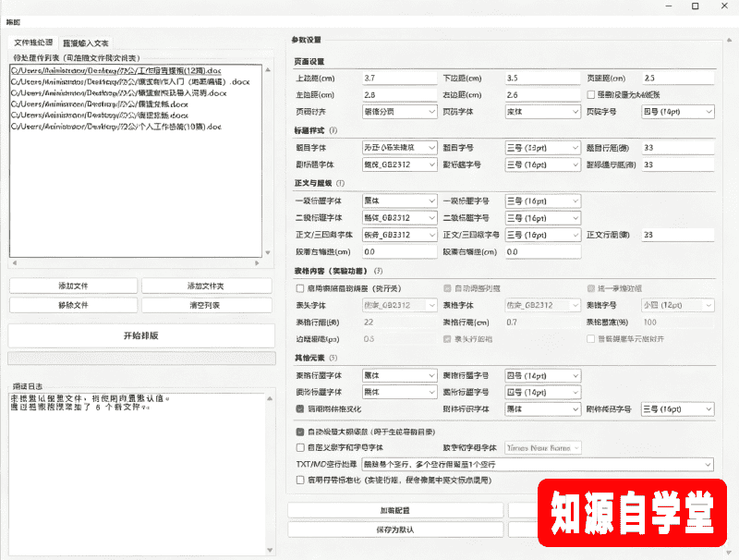The width and height of the screenshot is (739, 560).
Task: Click the file list's scroll-down arrow
Action: (x=268, y=252)
